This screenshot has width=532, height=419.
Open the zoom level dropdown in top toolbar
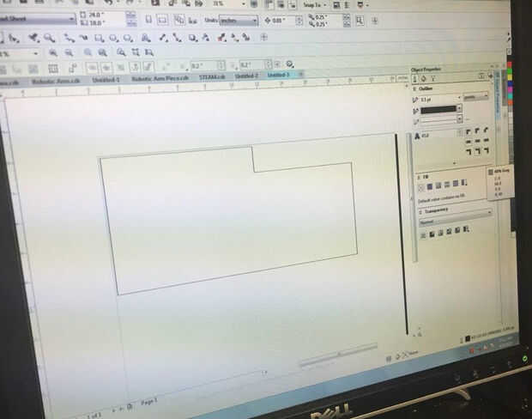click(244, 4)
